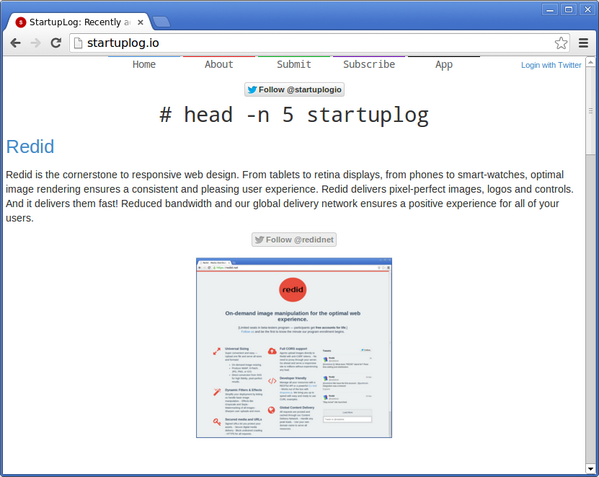Click the '# head -n 5 startuplog' heading
This screenshot has width=599, height=477.
coord(294,115)
